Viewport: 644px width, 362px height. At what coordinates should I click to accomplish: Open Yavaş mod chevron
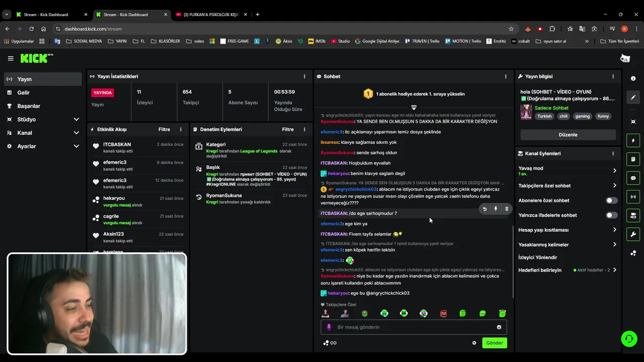(614, 171)
